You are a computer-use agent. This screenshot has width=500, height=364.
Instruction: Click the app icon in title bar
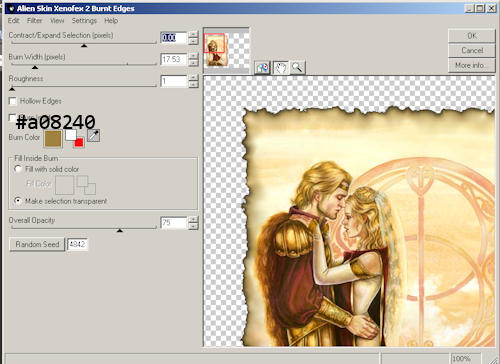(12, 9)
